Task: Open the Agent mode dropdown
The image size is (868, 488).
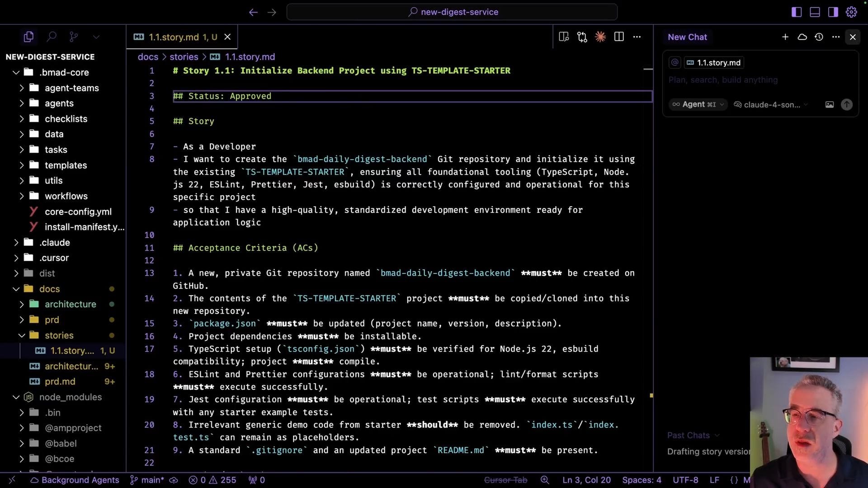Action: coord(698,104)
